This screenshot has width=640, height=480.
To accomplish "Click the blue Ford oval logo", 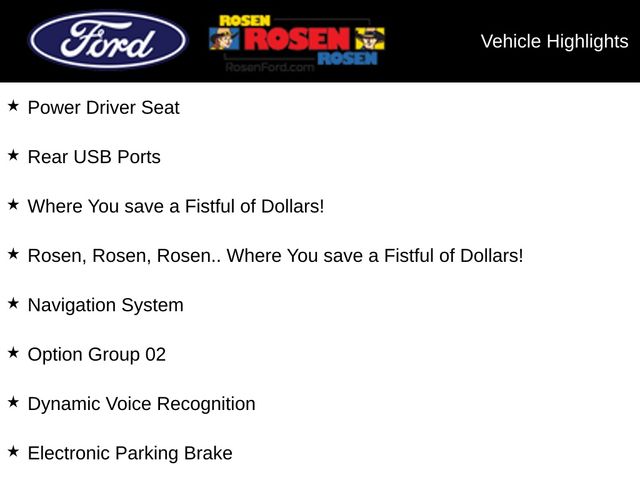I will [x=107, y=41].
